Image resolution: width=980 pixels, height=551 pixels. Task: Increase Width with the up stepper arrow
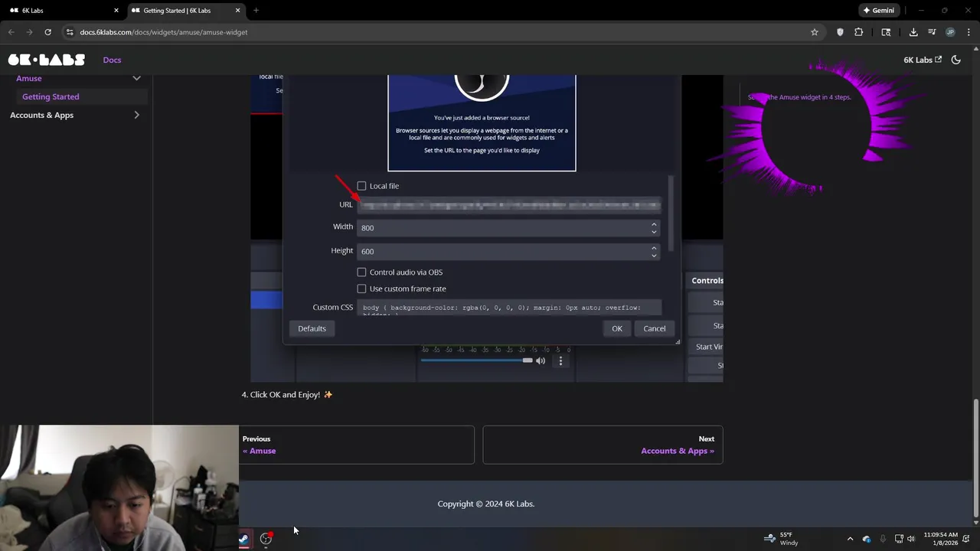(x=654, y=223)
